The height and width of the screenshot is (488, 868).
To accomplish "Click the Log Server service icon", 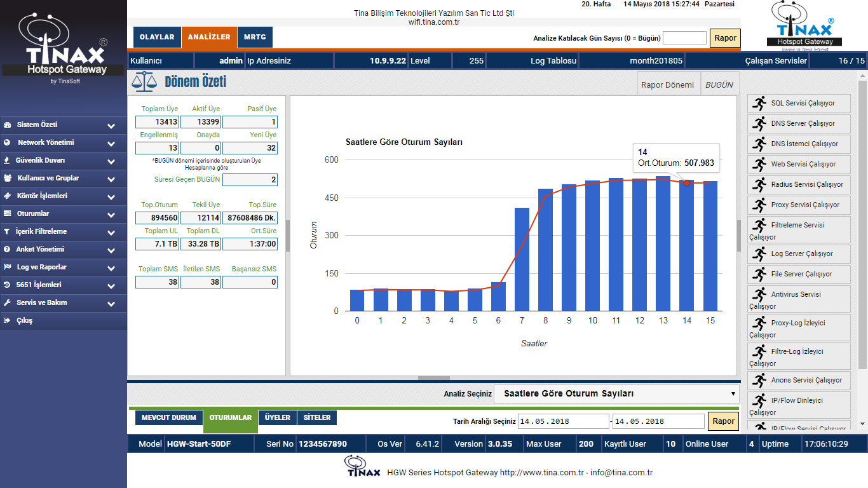I will point(759,254).
